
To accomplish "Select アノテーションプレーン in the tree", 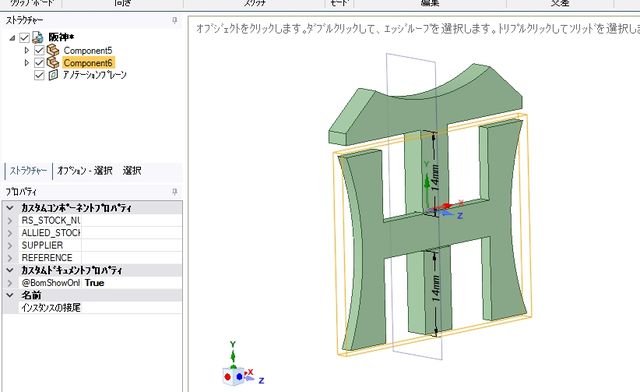I will [x=95, y=75].
